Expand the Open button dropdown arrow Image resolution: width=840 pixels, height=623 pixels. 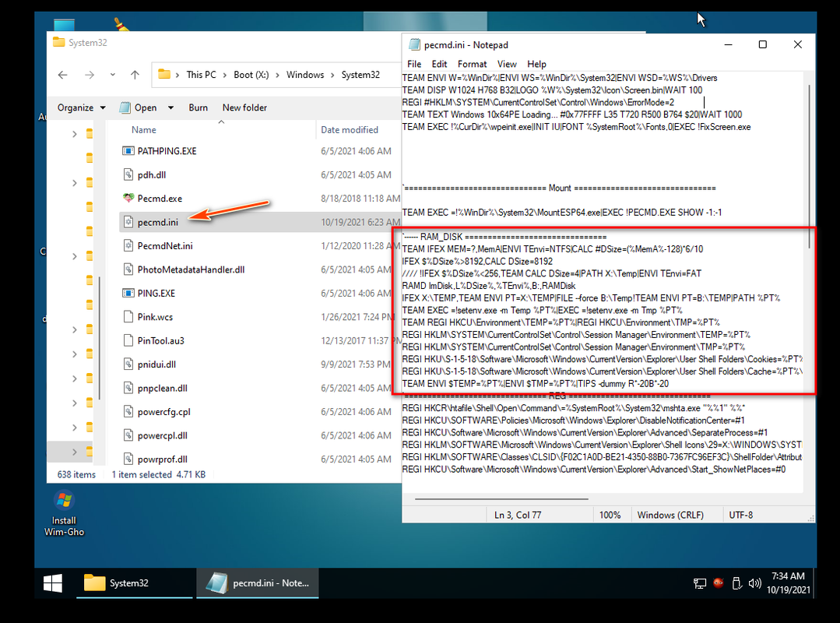click(x=171, y=107)
